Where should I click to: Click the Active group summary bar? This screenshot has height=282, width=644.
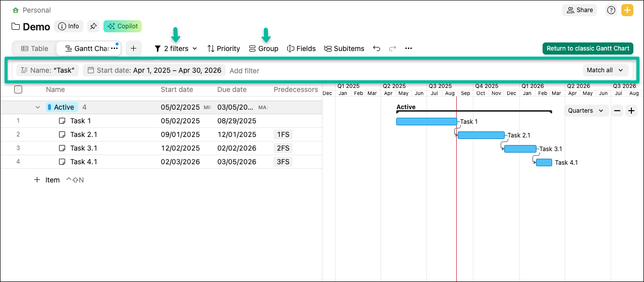(474, 111)
